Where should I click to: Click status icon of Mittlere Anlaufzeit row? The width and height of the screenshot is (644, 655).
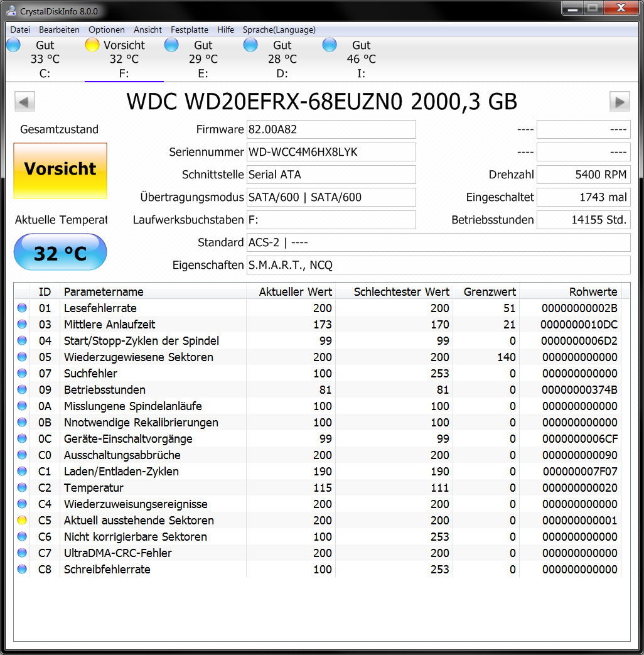[22, 324]
